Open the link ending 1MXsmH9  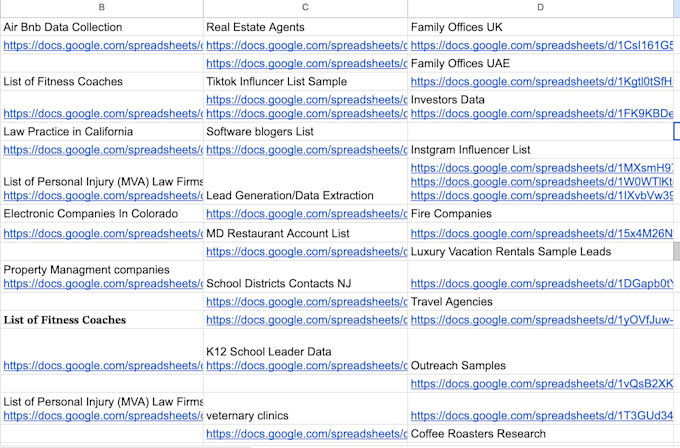[x=542, y=168]
